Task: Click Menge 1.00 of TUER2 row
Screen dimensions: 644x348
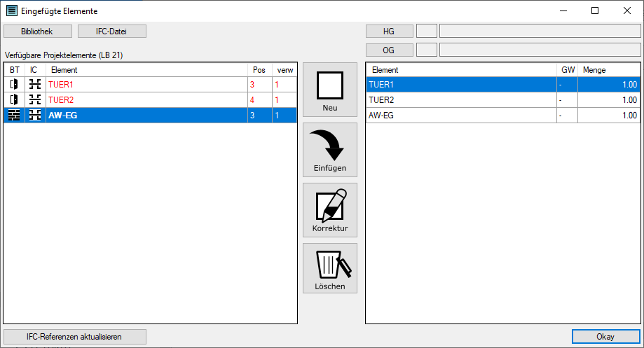Action: click(609, 99)
